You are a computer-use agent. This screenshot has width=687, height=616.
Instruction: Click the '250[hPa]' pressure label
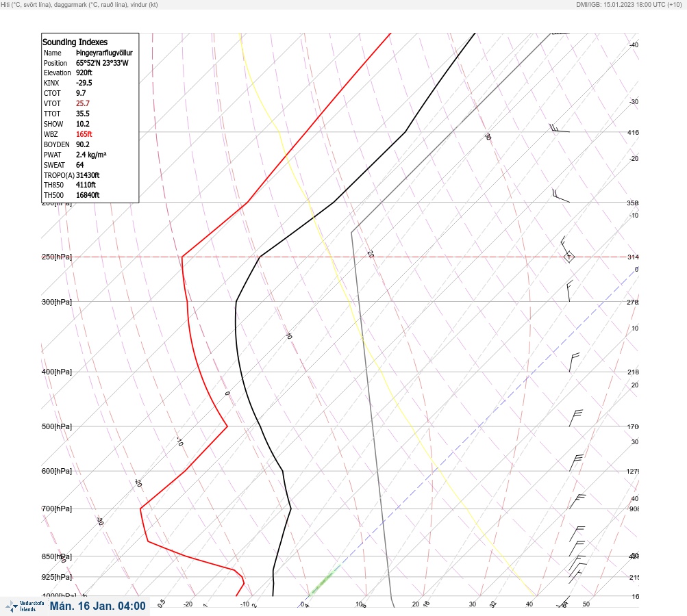click(57, 257)
